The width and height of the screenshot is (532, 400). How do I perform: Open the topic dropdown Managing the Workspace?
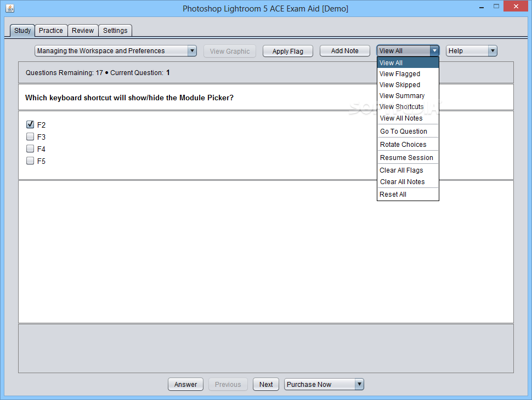pyautogui.click(x=116, y=51)
